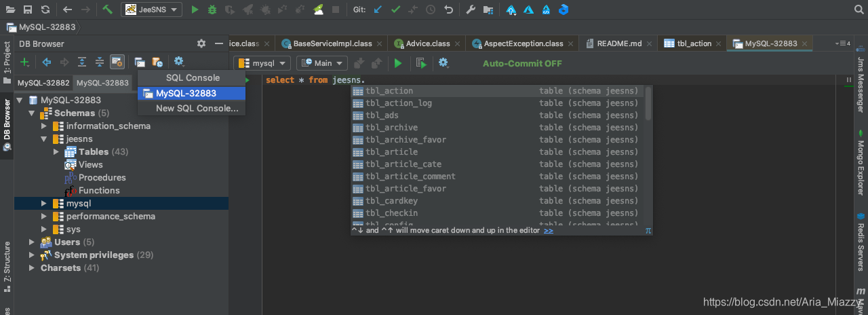Choose tbl_article_comment from completion list
This screenshot has width=868, height=315.
click(x=498, y=177)
